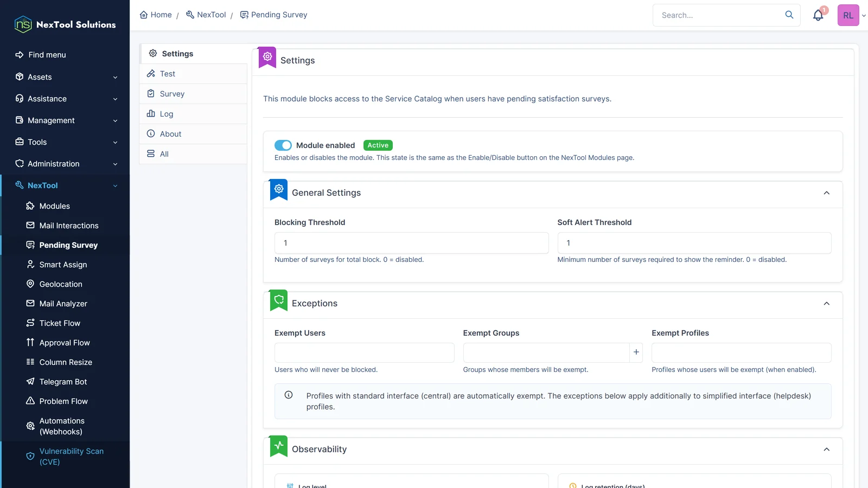Image resolution: width=868 pixels, height=488 pixels.
Task: Click the Exempt Profiles field
Action: point(742,352)
